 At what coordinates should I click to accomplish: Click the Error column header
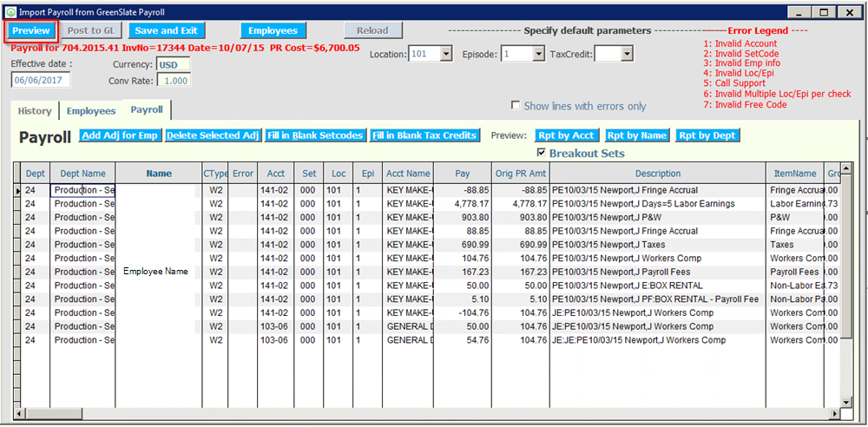tap(242, 174)
